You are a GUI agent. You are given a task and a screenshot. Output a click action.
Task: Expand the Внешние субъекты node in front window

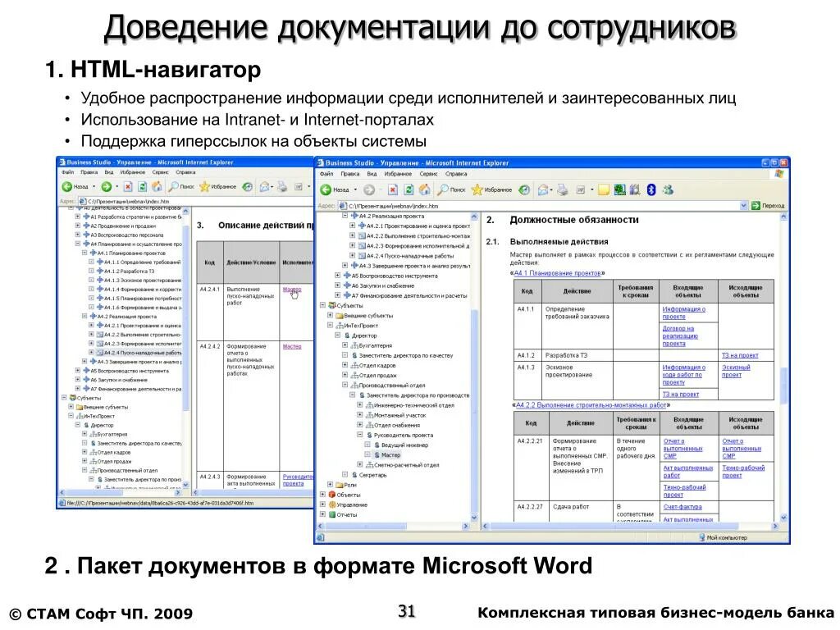click(x=330, y=316)
